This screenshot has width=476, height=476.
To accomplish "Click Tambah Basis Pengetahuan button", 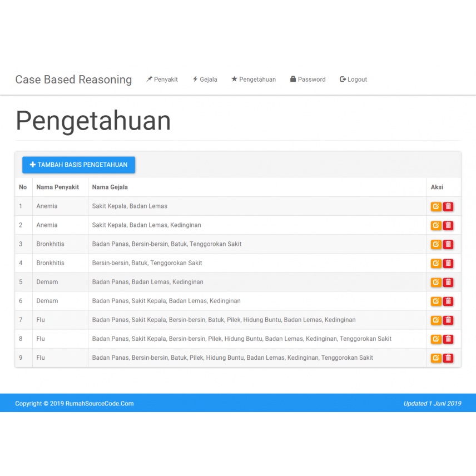I will click(78, 165).
